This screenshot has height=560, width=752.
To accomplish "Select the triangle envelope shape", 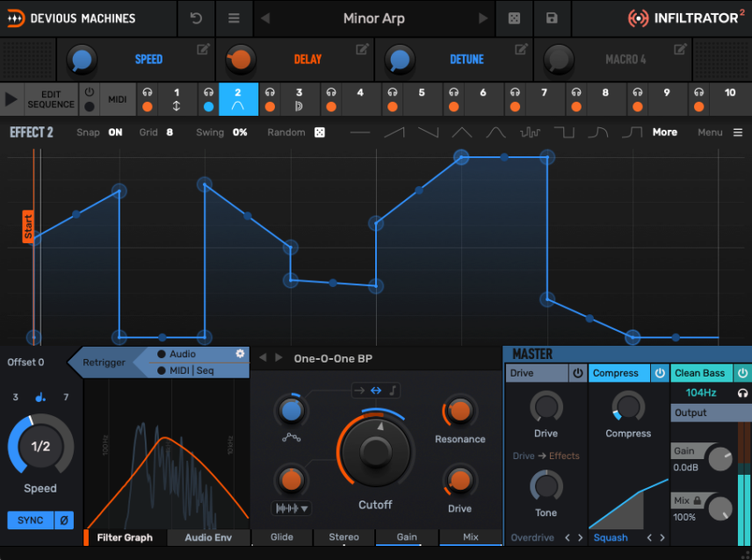I will coord(462,133).
